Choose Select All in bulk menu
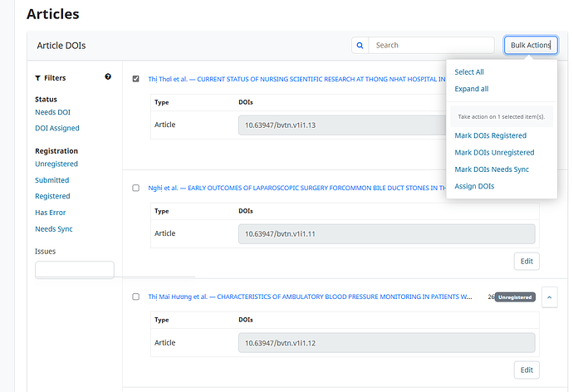The width and height of the screenshot is (573, 392). [x=469, y=72]
